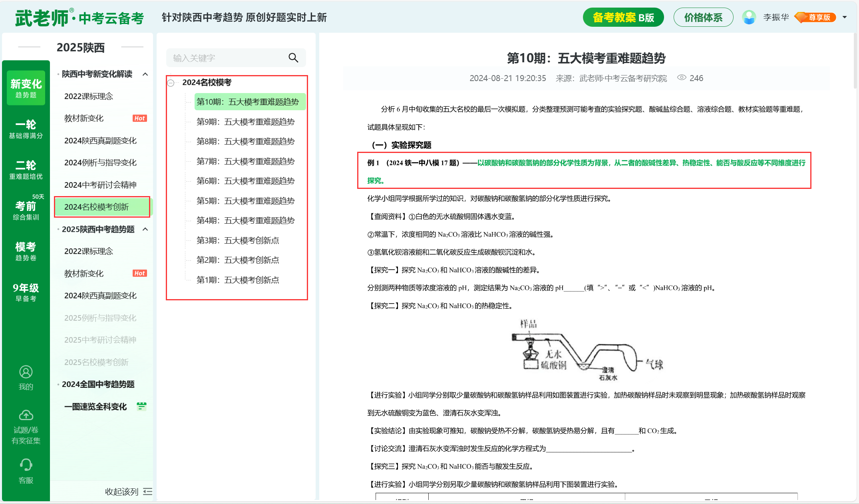Click the source 武老师·中考云备考研究院
This screenshot has height=504, width=859.
[623, 78]
